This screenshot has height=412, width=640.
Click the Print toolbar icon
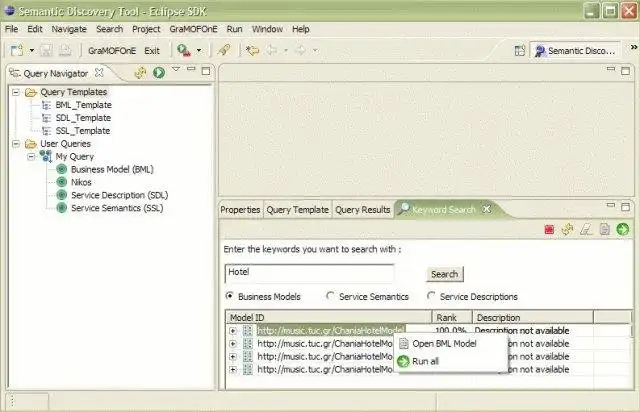point(65,51)
